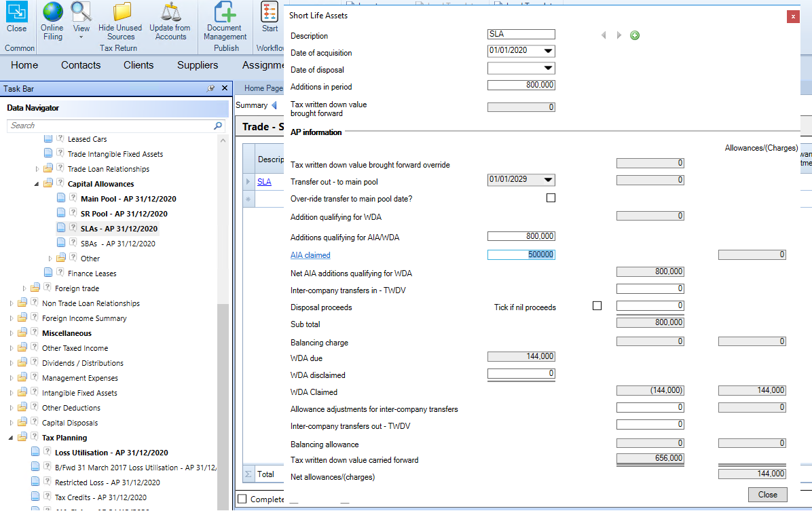Screen dimensions: 812x511
Task: Expand Trade Loan Relationships node
Action: tap(37, 169)
